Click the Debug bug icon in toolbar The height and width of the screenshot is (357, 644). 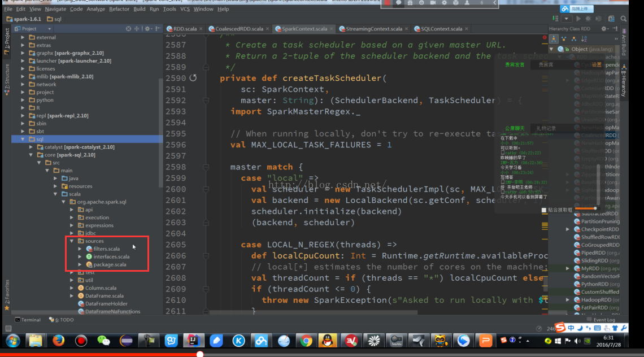click(588, 19)
